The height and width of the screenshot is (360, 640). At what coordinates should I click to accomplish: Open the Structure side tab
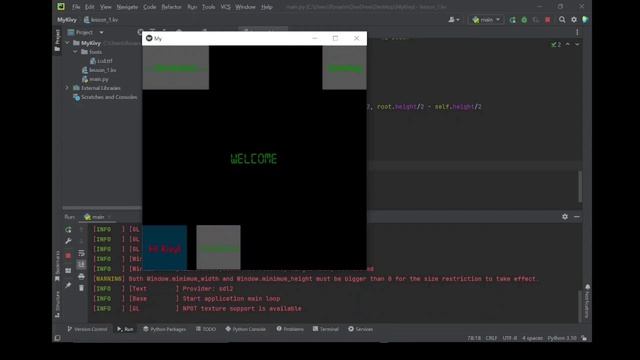coord(57,304)
